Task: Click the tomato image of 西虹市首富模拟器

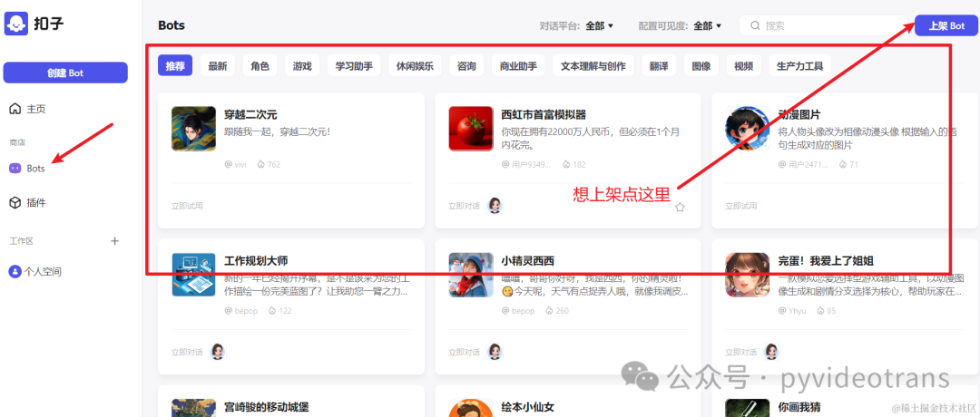Action: (x=471, y=129)
